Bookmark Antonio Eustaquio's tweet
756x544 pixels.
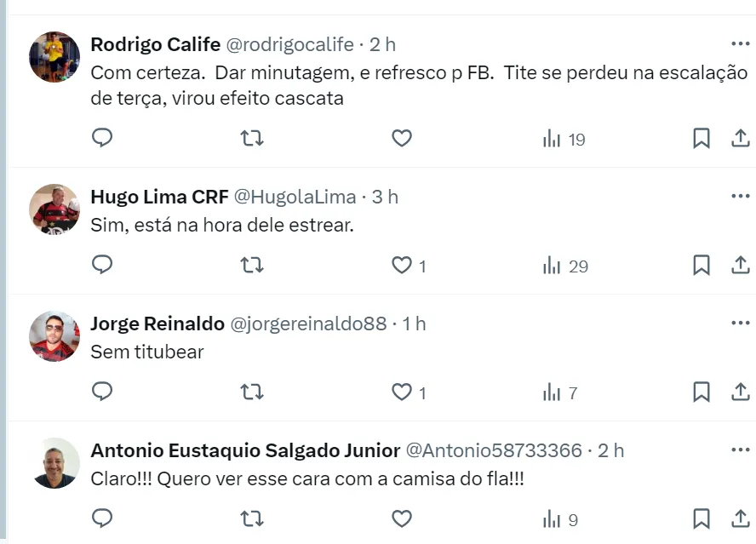[701, 519]
